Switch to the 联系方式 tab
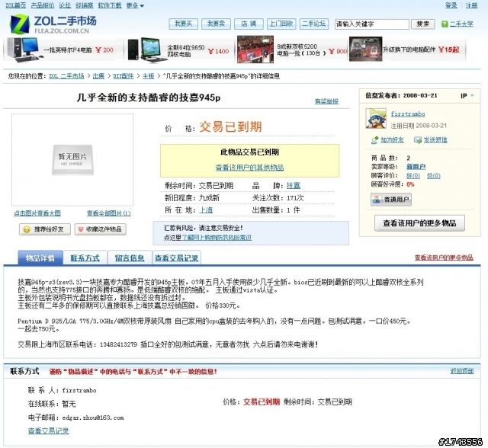Image resolution: width=488 pixels, height=448 pixels. 85,258
